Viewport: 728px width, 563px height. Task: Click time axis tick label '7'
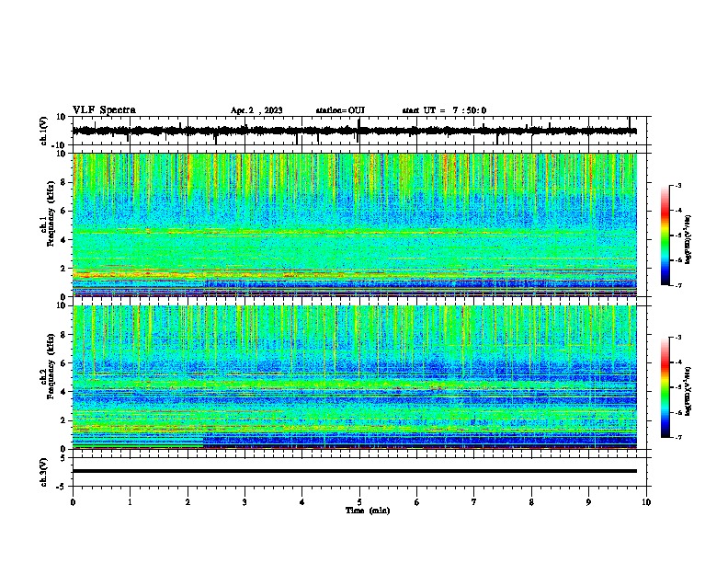pyautogui.click(x=474, y=502)
